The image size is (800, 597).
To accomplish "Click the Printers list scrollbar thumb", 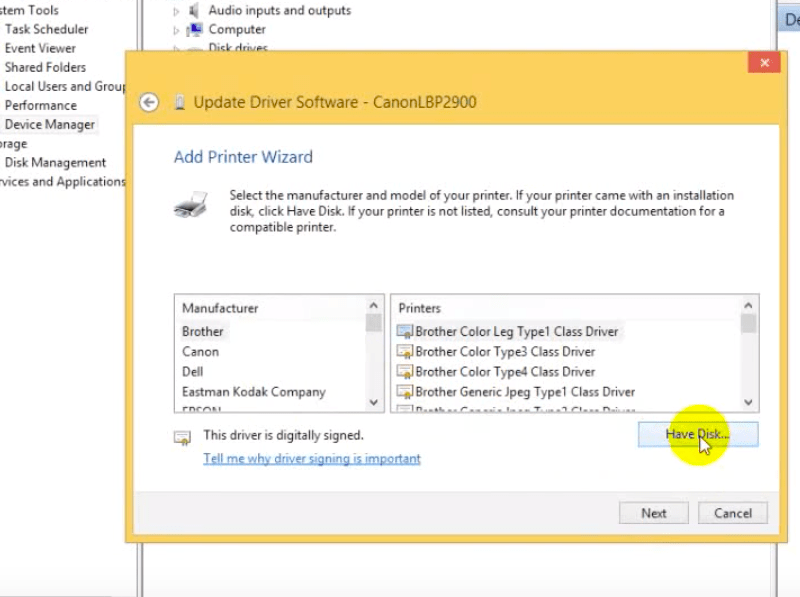I will [x=748, y=324].
